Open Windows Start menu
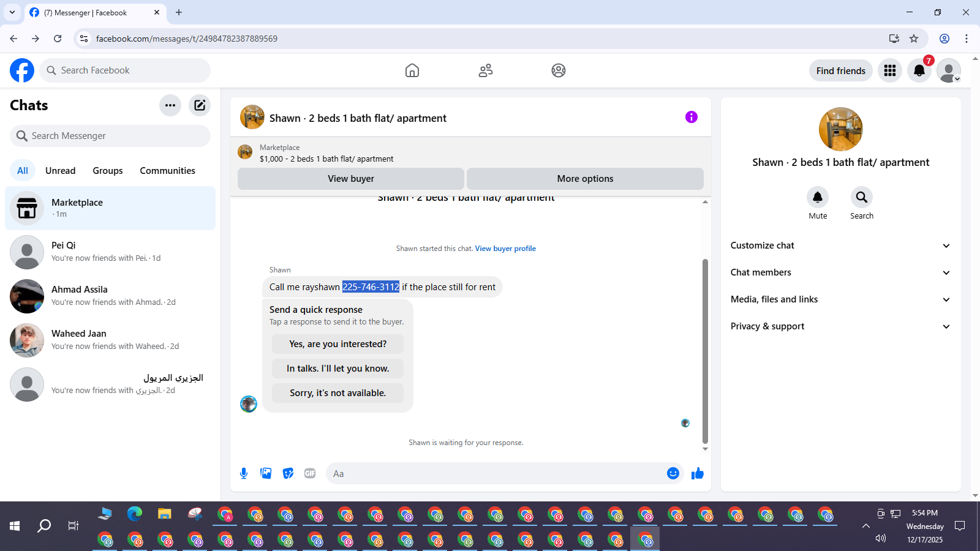This screenshot has width=980, height=551. [15, 525]
